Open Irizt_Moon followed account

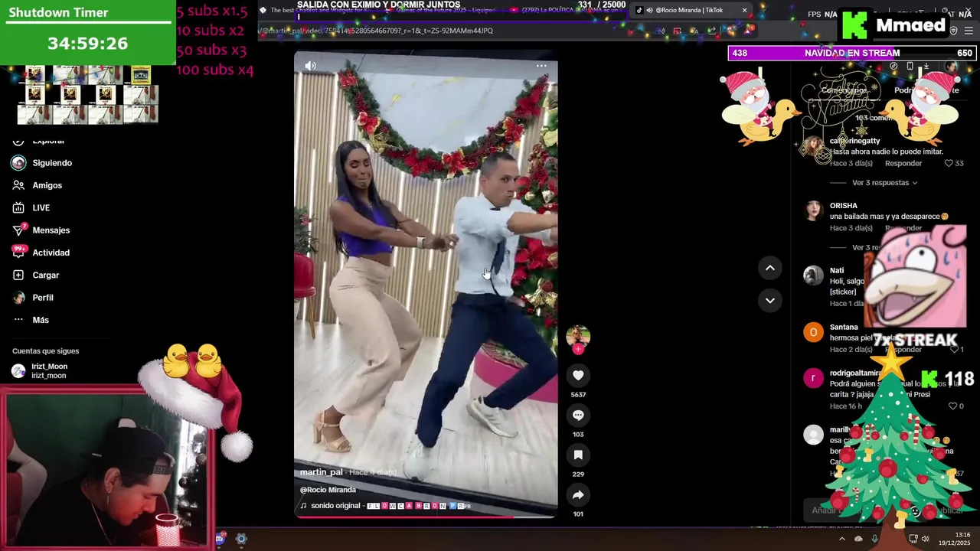pyautogui.click(x=40, y=371)
